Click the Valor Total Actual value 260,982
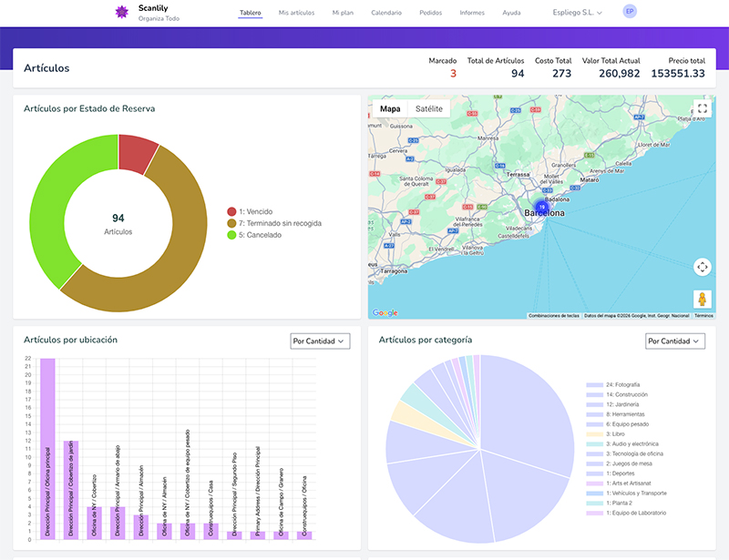Screen dimensions: 729x560 [x=620, y=74]
